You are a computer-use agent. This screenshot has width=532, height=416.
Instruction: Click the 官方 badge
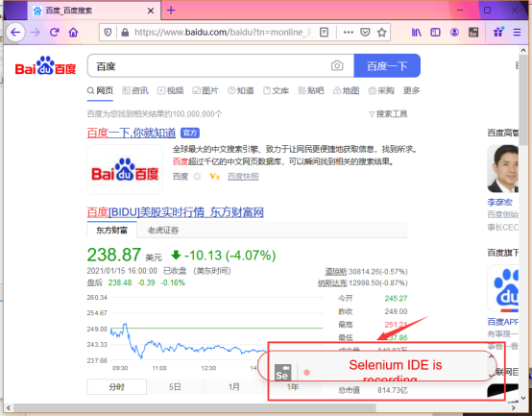[x=190, y=133]
